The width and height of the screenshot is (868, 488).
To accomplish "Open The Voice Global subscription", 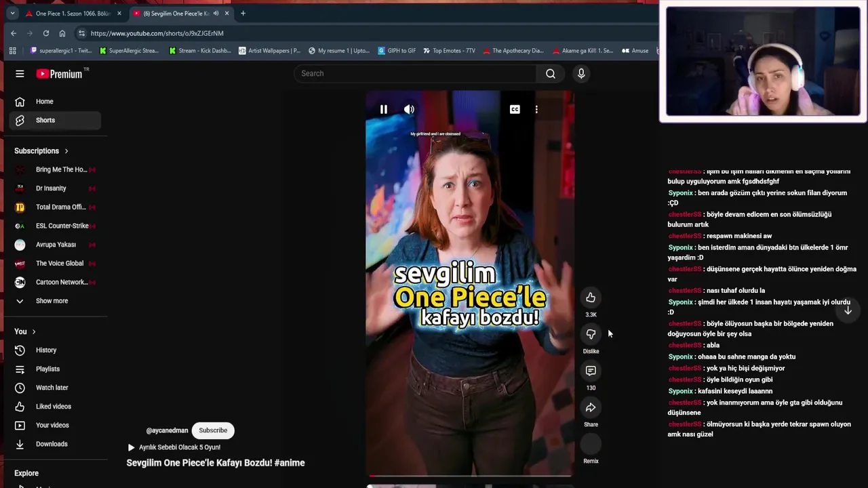I will pos(56,263).
